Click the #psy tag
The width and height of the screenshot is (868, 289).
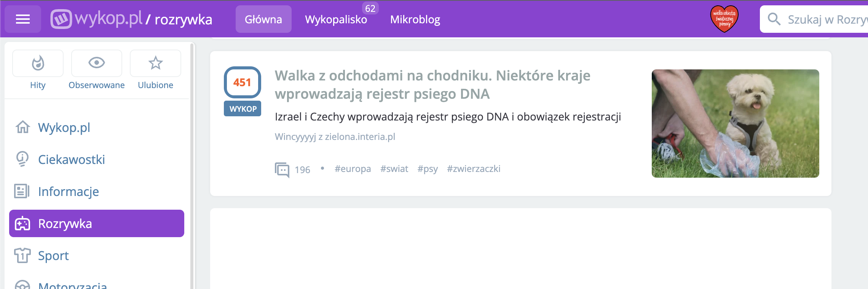click(x=428, y=169)
